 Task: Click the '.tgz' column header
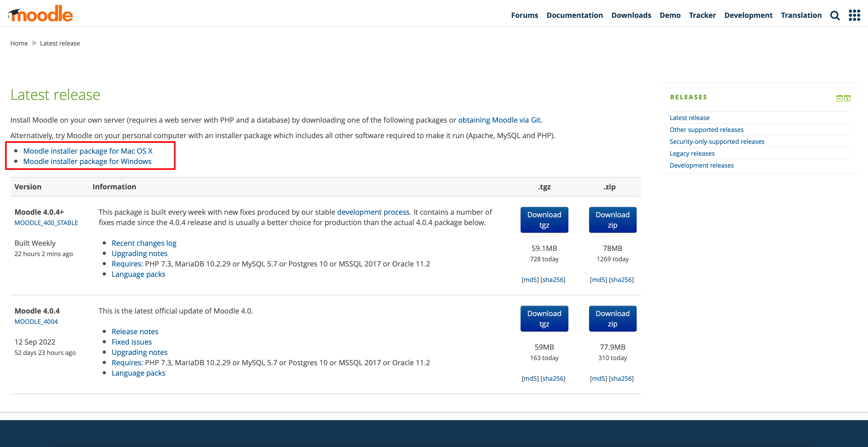tap(544, 187)
